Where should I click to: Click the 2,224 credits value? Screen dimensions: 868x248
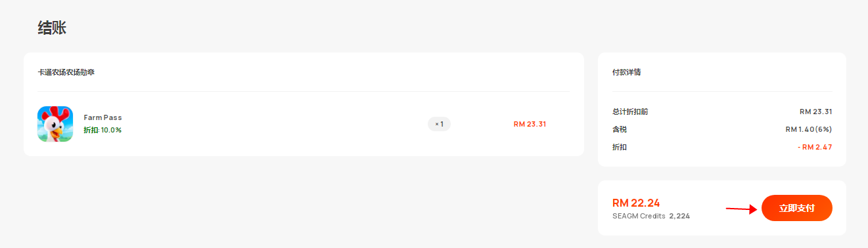(679, 216)
